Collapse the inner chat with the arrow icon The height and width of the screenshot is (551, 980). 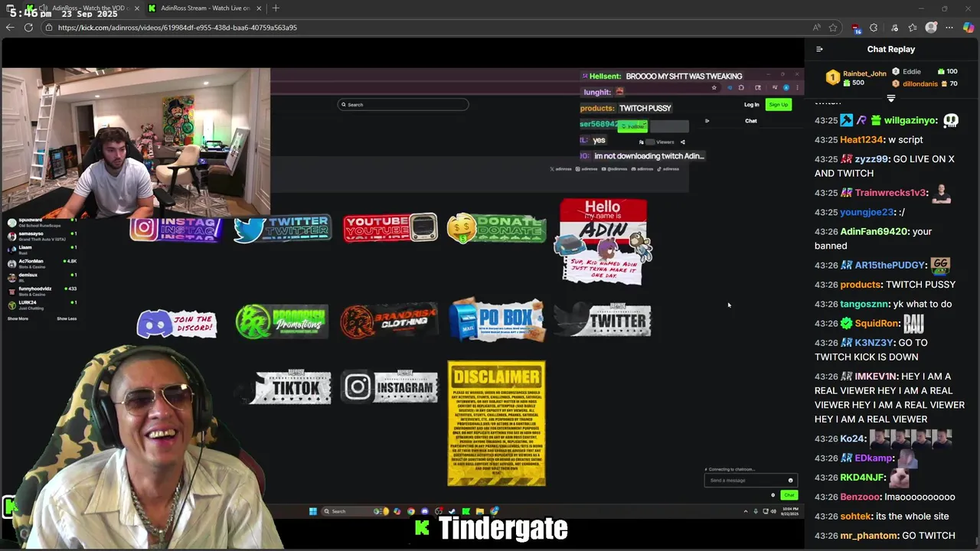click(707, 121)
